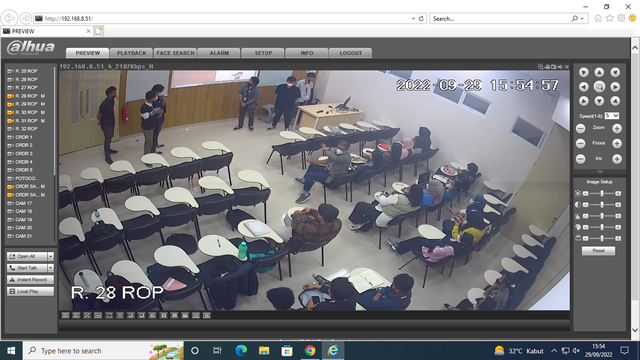Viewport: 640px width, 360px height.
Task: Collapse the PTZ panel with the down arrow
Action: (599, 172)
